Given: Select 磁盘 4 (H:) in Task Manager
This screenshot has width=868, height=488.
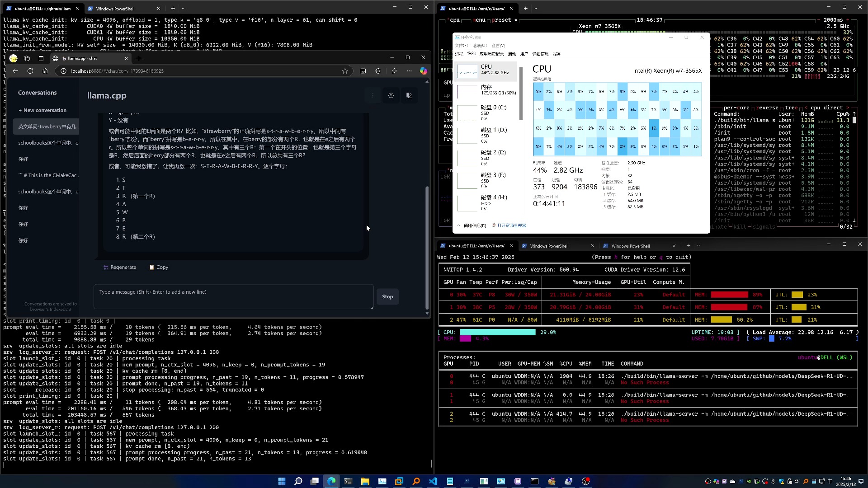Looking at the screenshot, I should 486,203.
